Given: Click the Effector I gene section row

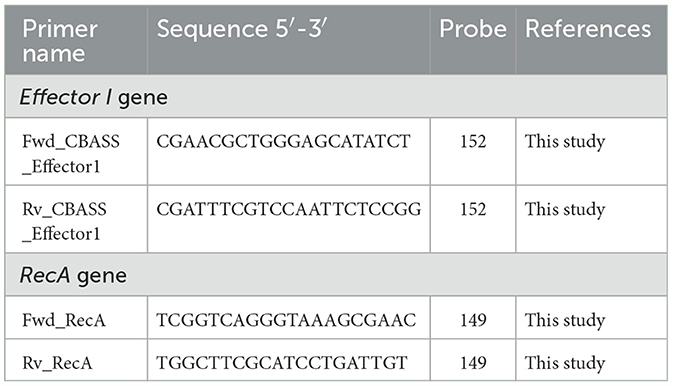Looking at the screenshot, I should (336, 97).
